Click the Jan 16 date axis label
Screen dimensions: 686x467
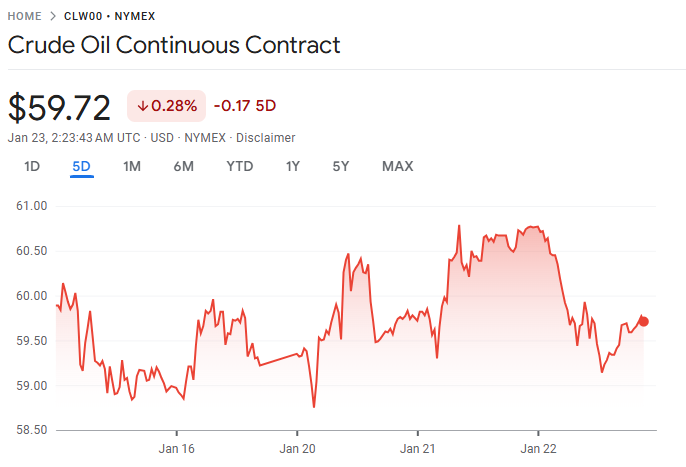177,449
